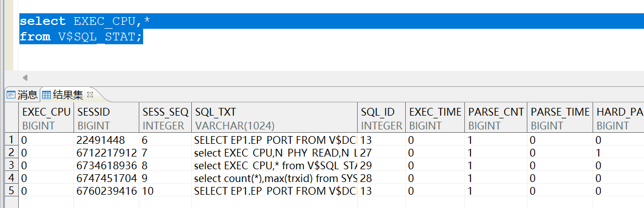Select row number 5 header

pyautogui.click(x=11, y=191)
